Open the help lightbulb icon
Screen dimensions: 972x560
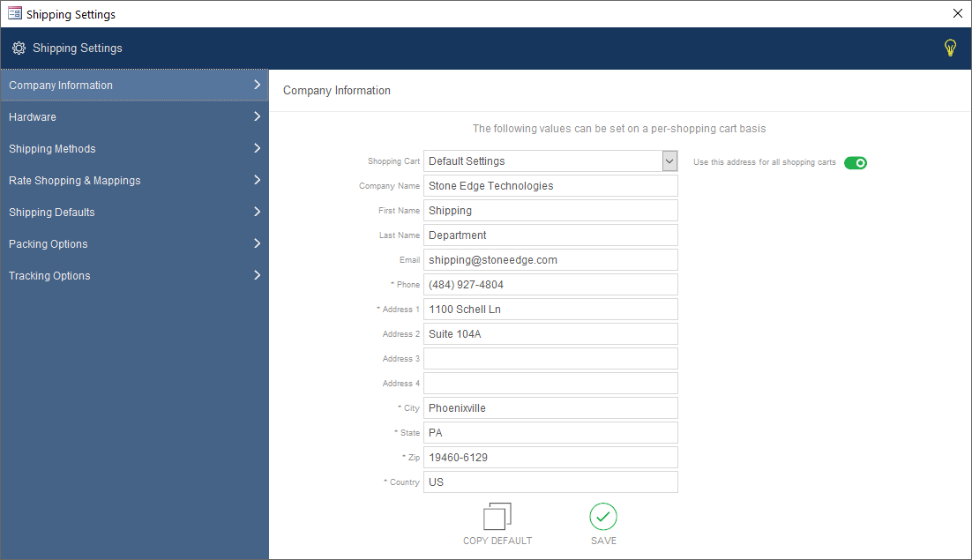[x=950, y=48]
